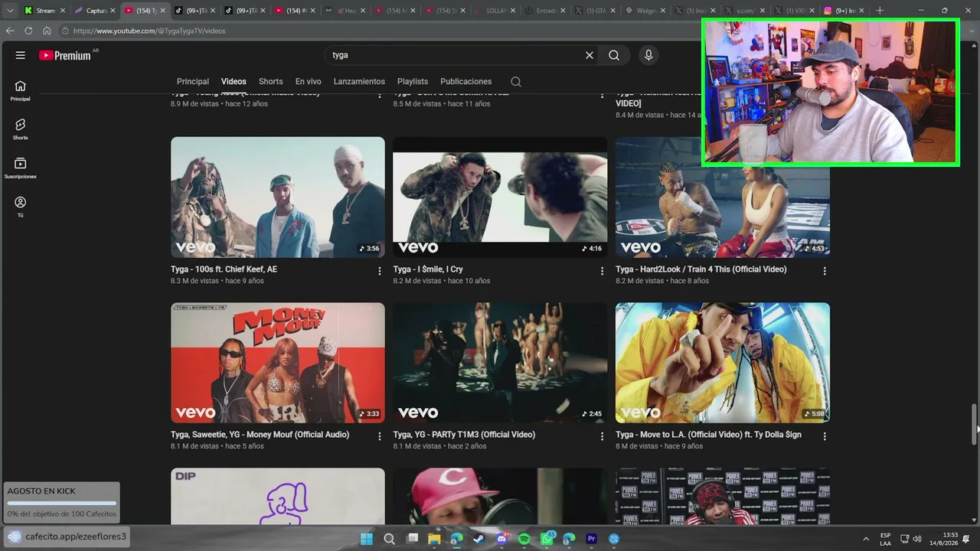The height and width of the screenshot is (551, 980).
Task: Open title Tyga, YG - PARTy T1M3
Action: click(464, 435)
